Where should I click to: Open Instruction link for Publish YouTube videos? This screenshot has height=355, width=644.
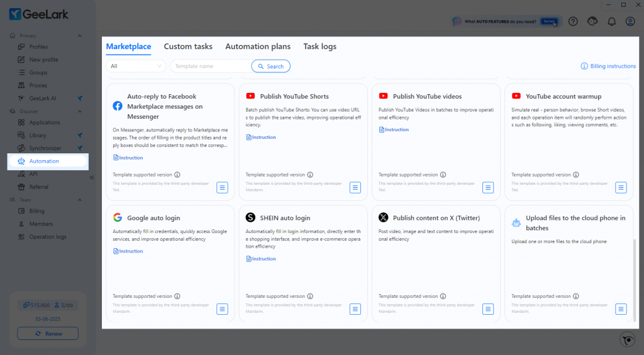click(x=394, y=129)
